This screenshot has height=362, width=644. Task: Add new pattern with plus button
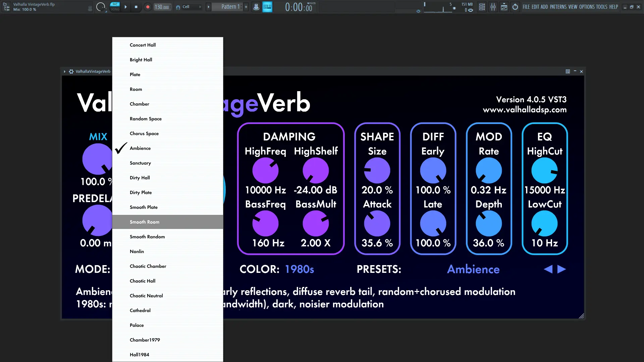(246, 7)
